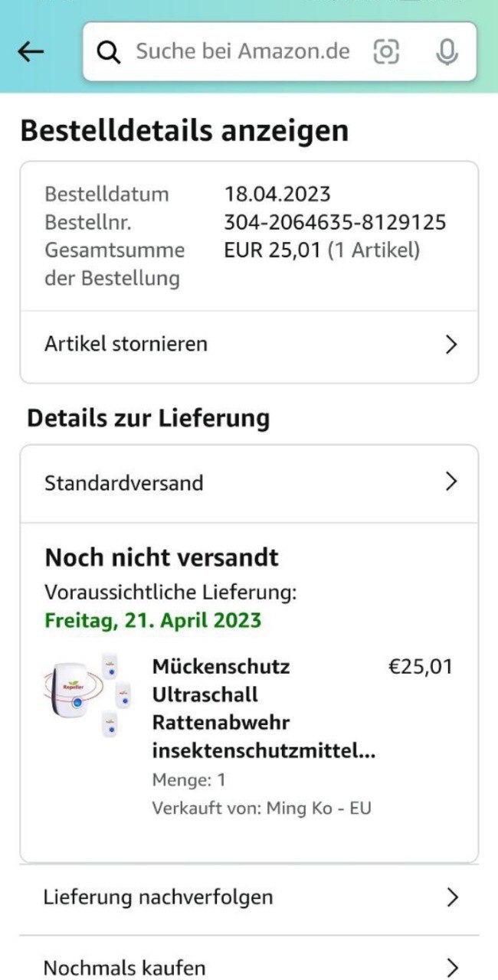
Task: Tap chevron next to Artikel stornieren
Action: 451,345
